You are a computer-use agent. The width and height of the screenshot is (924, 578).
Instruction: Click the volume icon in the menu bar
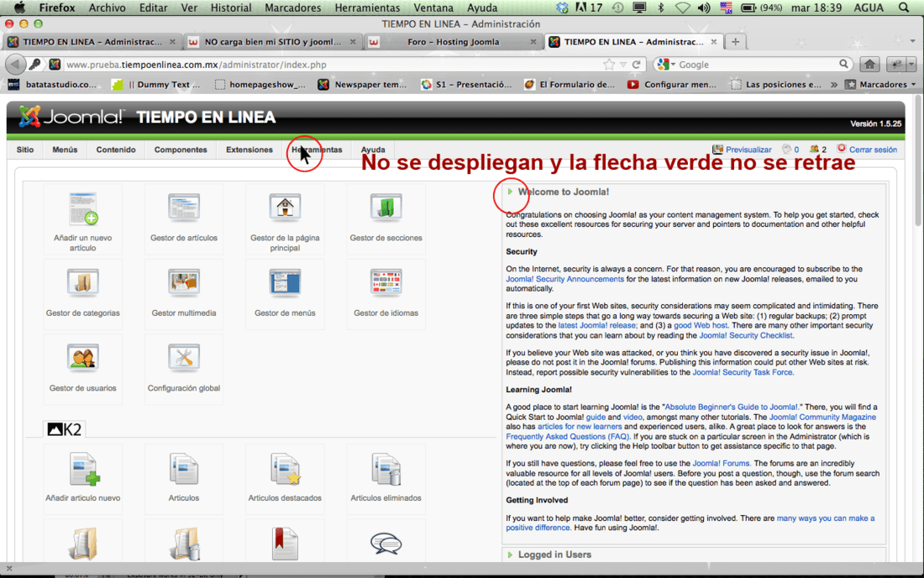pos(704,8)
